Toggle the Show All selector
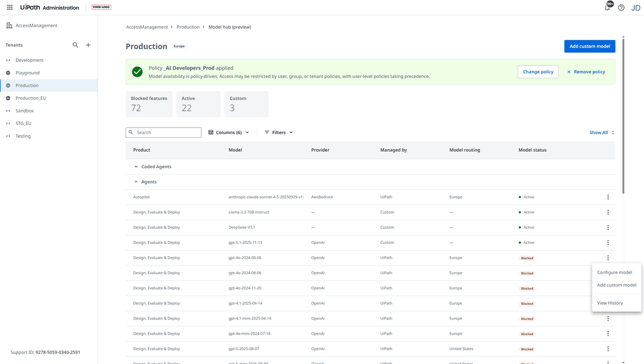The height and width of the screenshot is (364, 644). [x=602, y=132]
